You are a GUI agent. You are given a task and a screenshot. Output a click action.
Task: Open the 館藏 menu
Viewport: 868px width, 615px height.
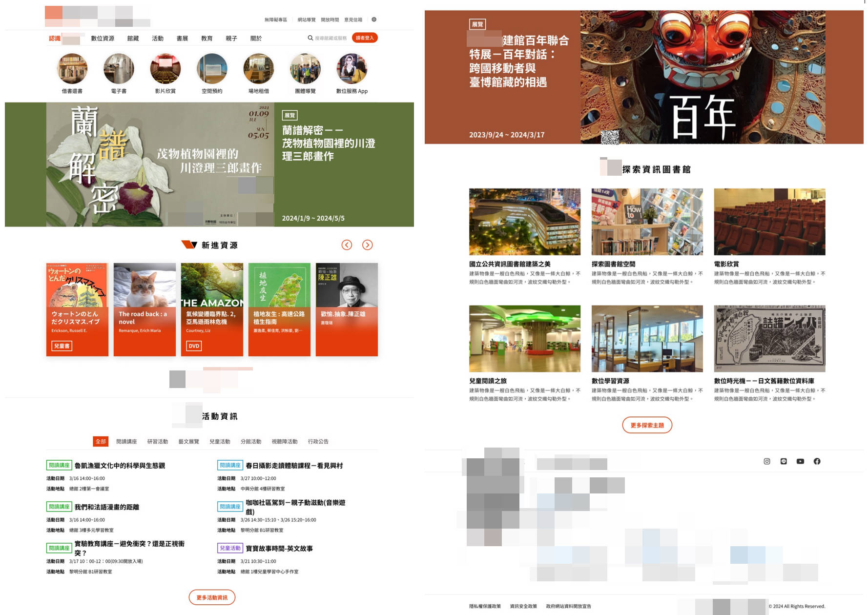(x=133, y=38)
